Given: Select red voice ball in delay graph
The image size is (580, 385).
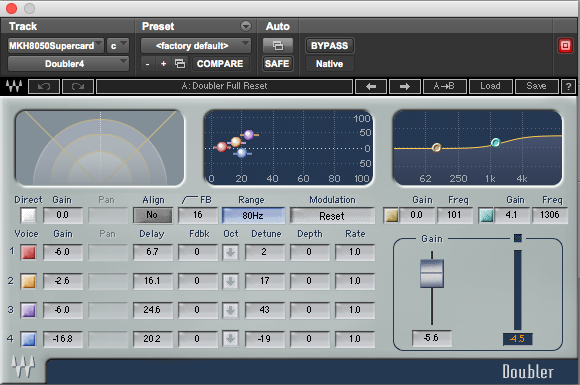Looking at the screenshot, I should pos(222,147).
